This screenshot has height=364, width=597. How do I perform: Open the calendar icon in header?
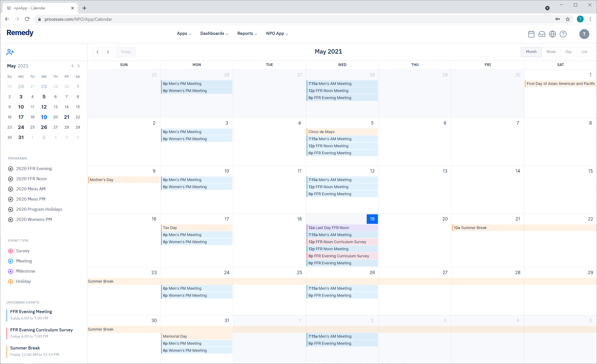pos(531,34)
